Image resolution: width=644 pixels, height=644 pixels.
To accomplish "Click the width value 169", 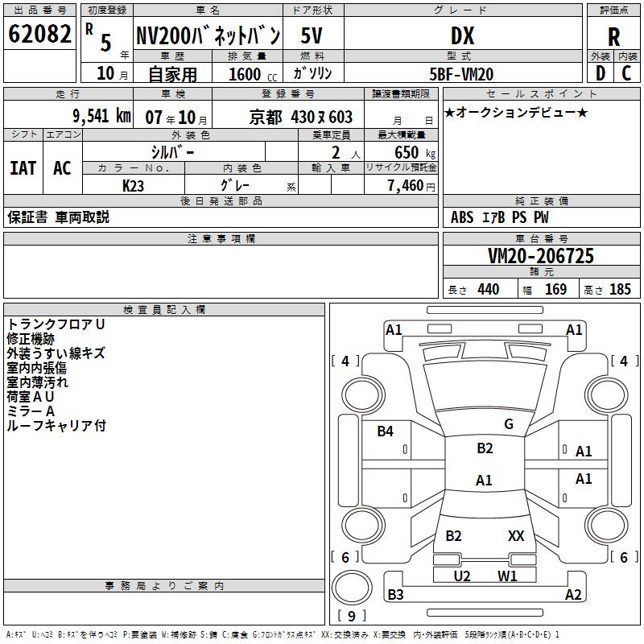I will pos(555,289).
